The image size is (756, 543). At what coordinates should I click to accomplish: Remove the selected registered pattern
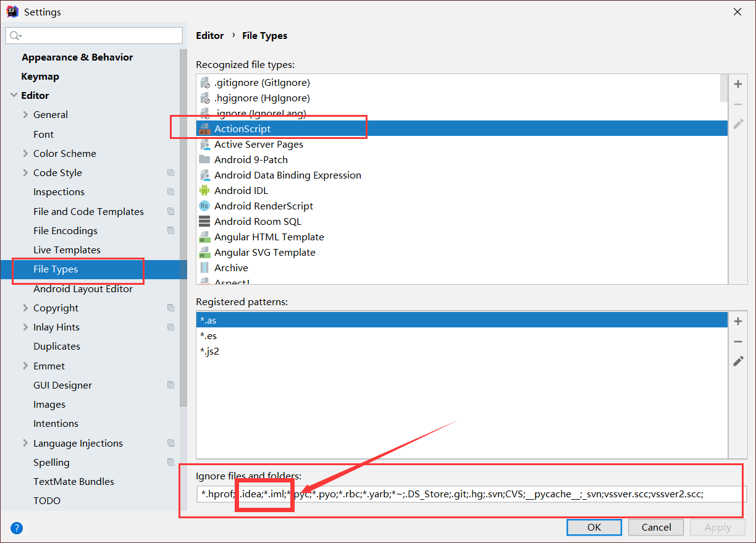(x=738, y=342)
